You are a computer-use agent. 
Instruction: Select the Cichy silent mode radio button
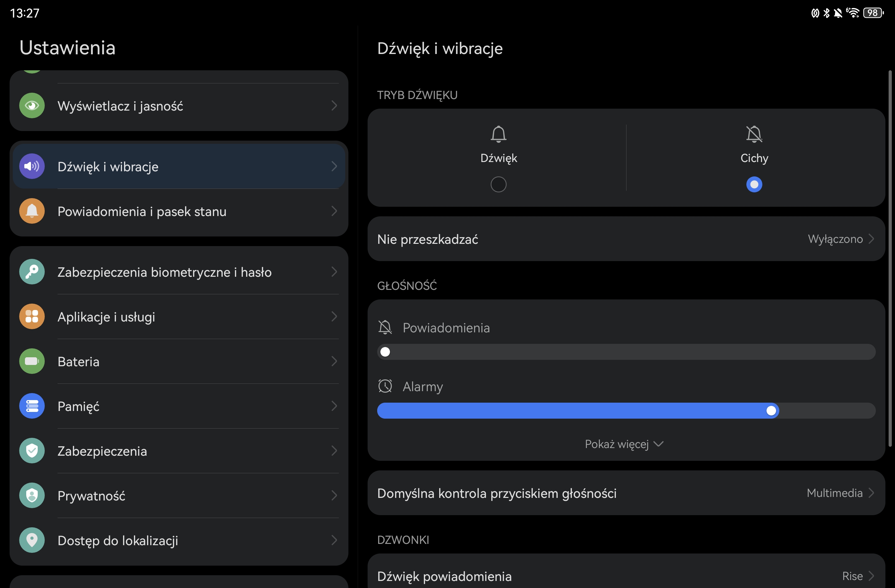754,184
